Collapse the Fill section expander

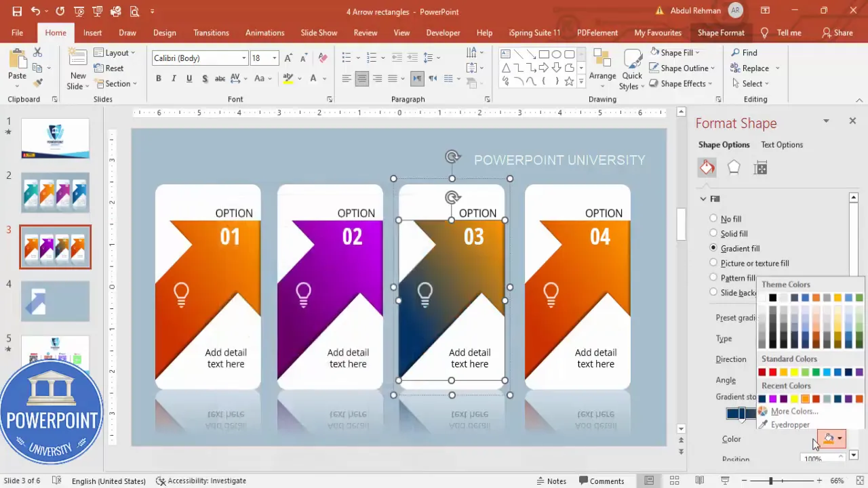[703, 199]
